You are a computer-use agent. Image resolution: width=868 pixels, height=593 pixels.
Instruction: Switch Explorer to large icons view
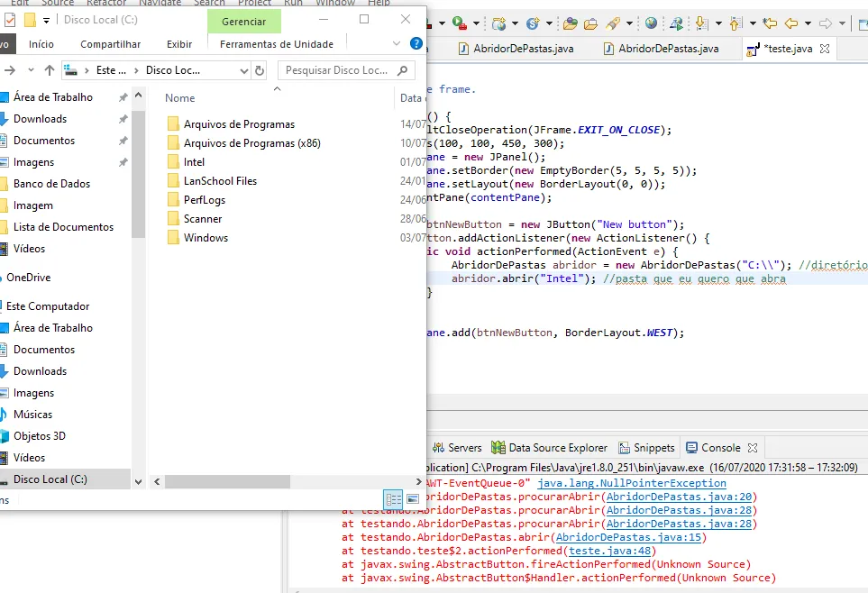coord(413,498)
